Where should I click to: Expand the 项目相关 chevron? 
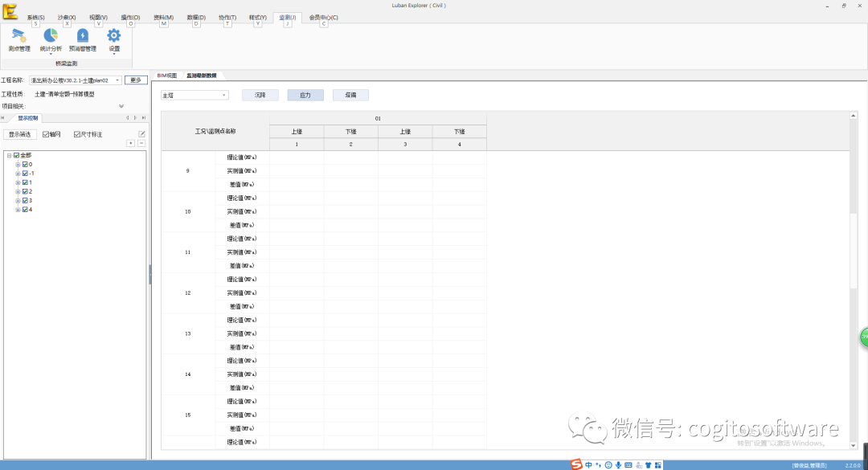[x=121, y=106]
